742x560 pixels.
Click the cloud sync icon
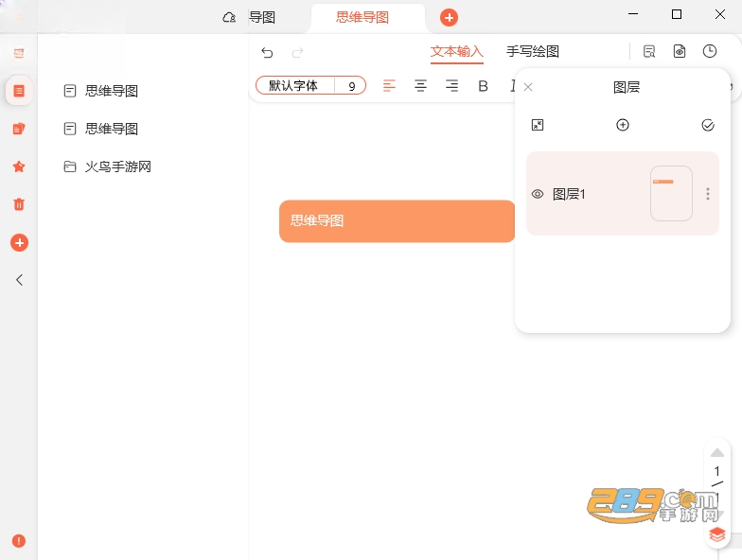(x=229, y=18)
